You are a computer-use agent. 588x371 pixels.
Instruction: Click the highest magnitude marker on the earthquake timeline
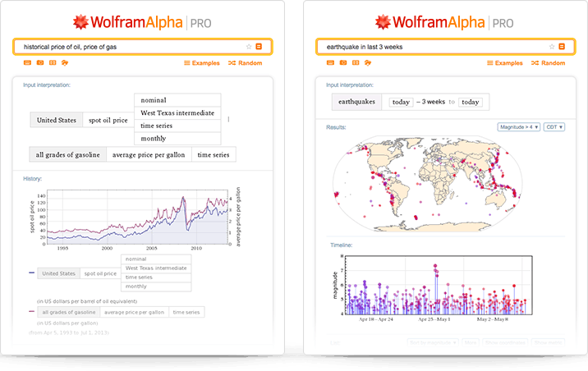436,265
